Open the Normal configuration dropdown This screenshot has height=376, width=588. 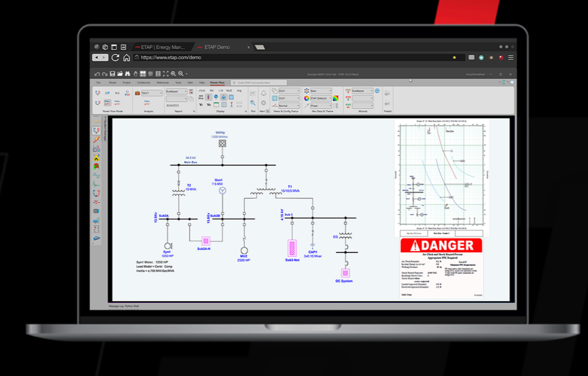click(289, 105)
